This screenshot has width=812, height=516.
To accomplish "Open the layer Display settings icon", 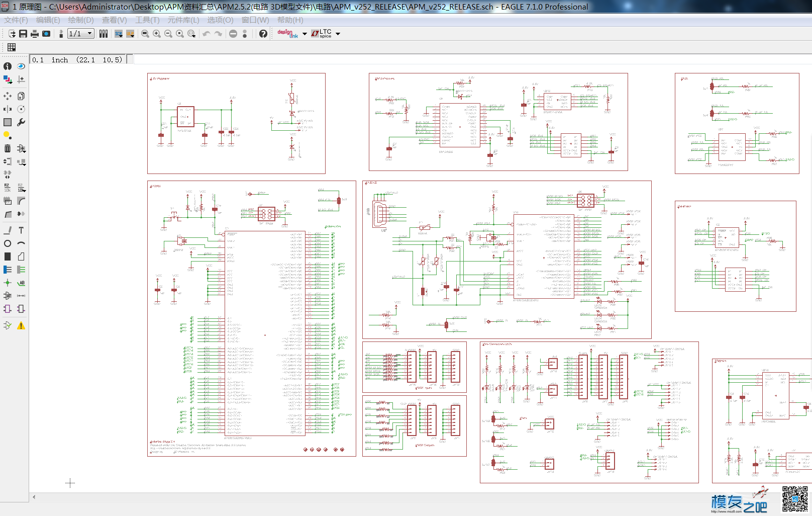I will (x=8, y=79).
